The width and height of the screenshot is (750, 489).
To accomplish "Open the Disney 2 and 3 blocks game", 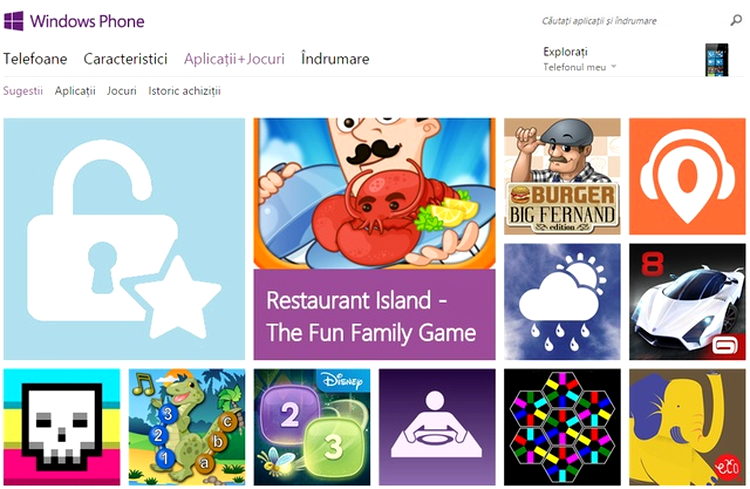I will [x=312, y=427].
